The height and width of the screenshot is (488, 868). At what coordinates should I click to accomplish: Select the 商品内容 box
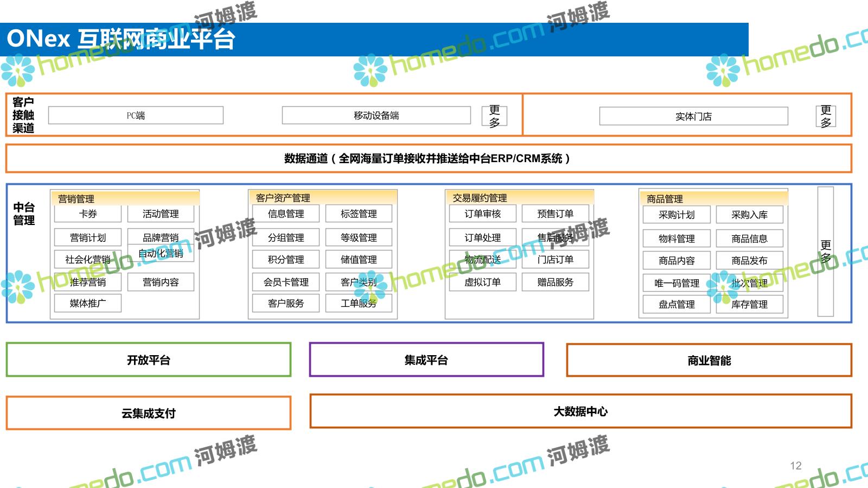676,260
